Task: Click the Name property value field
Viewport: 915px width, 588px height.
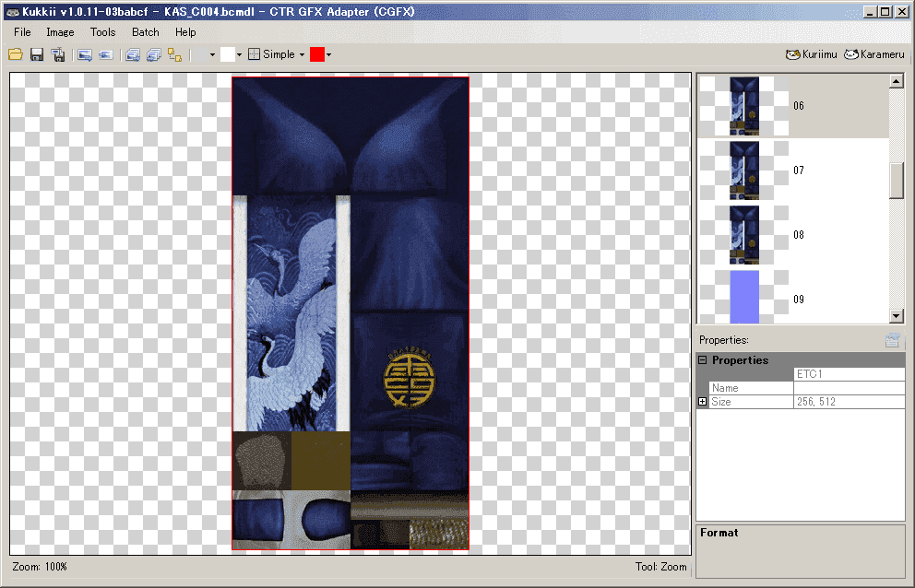Action: point(850,388)
